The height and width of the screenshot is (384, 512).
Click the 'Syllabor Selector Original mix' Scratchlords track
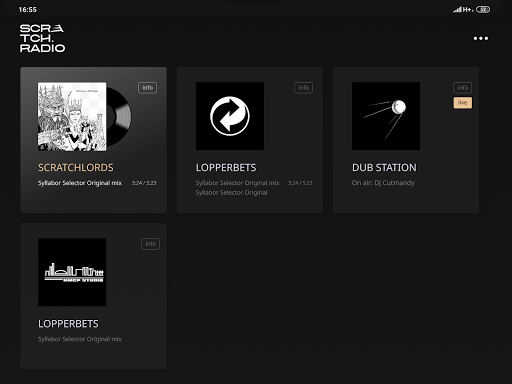pos(80,183)
